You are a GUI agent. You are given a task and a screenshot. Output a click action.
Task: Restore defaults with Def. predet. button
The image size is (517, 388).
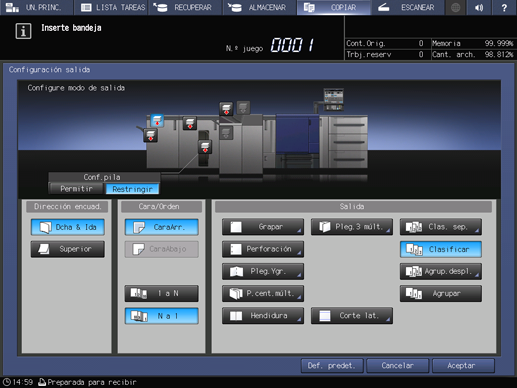pyautogui.click(x=332, y=366)
